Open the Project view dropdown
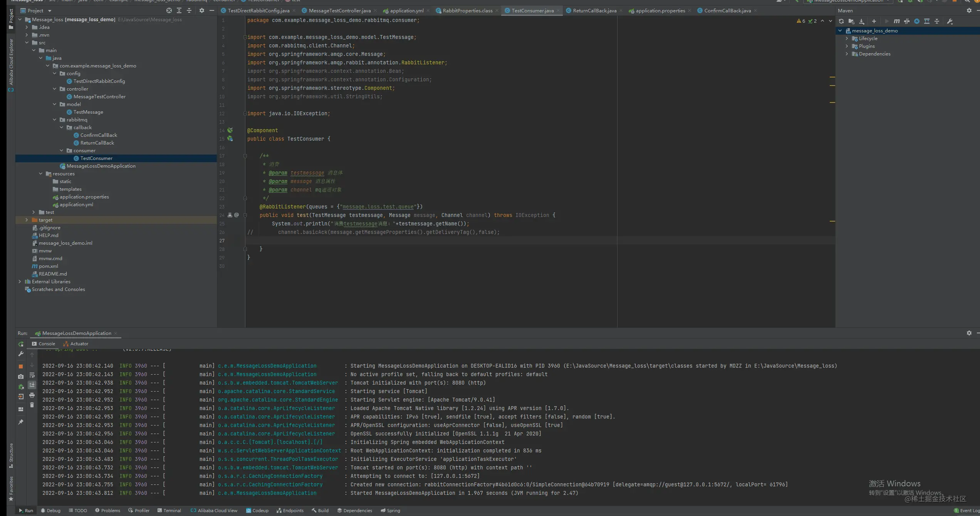Image resolution: width=980 pixels, height=516 pixels. [50, 11]
